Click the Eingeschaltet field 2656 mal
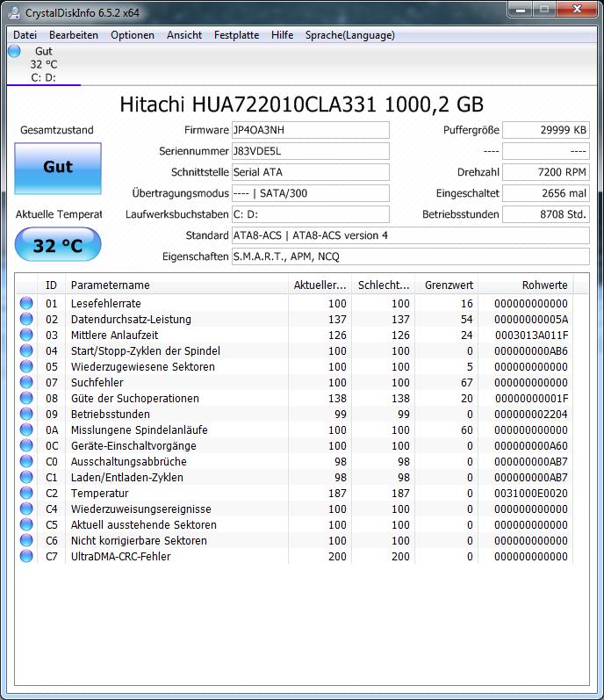 click(546, 193)
